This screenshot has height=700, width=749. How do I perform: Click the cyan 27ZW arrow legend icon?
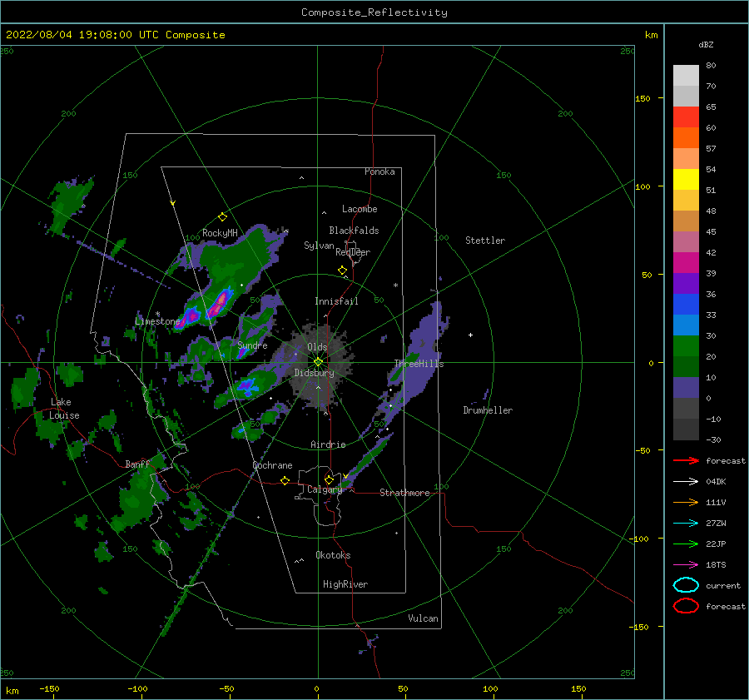pos(686,523)
